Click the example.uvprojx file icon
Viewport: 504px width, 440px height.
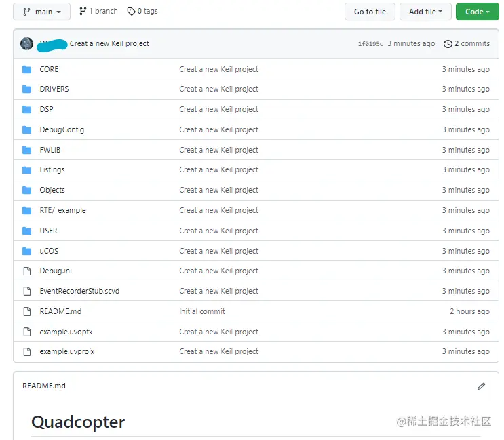coord(27,352)
